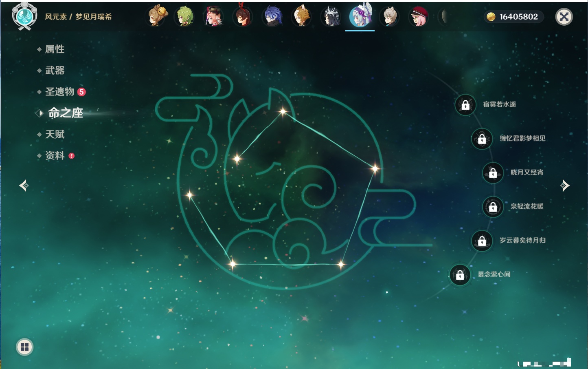The width and height of the screenshot is (588, 369).
Task: Select the red beret pink-haired character
Action: (x=419, y=17)
